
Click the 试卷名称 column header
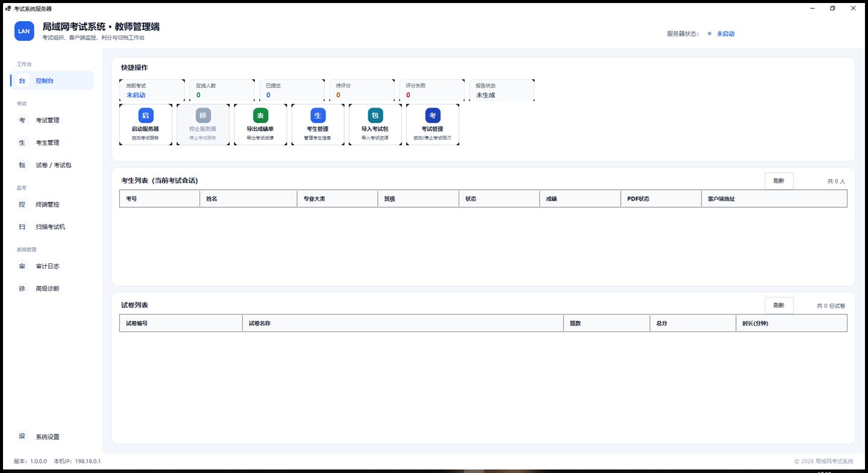pos(403,324)
